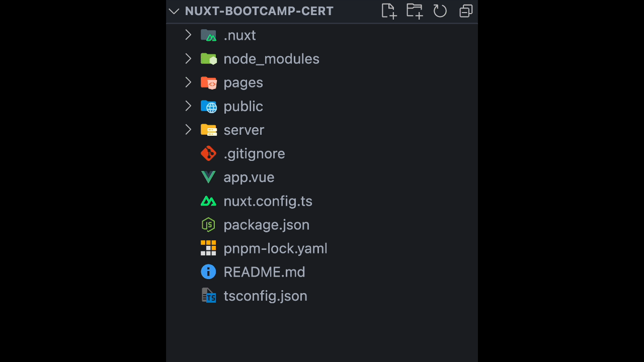Click the NUXT-BOOTCAMP-CERT header title
The height and width of the screenshot is (362, 644).
tap(259, 11)
